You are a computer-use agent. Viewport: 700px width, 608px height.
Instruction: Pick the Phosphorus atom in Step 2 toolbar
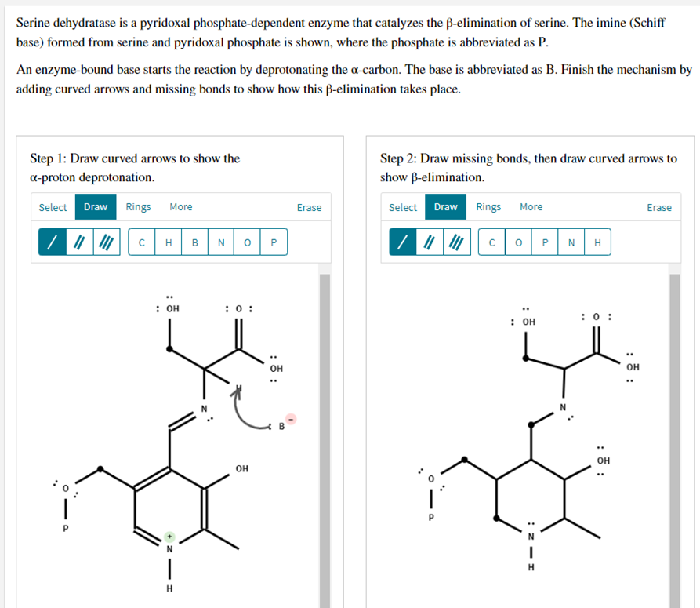pyautogui.click(x=544, y=242)
